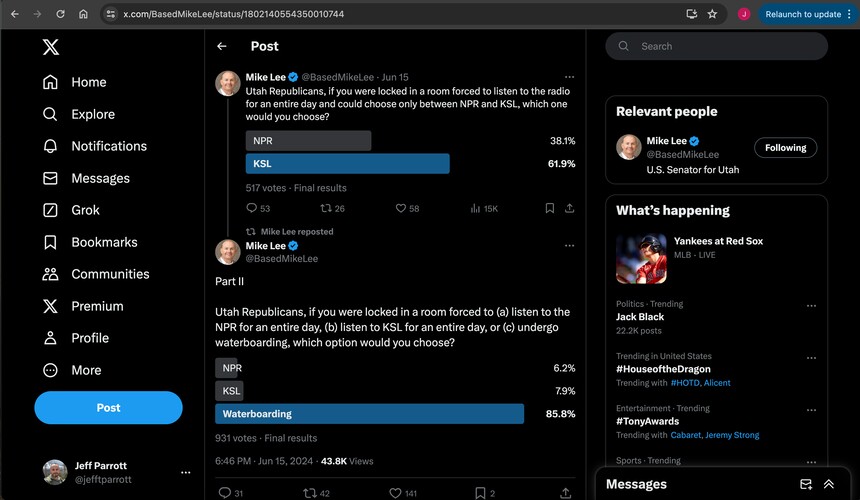This screenshot has width=860, height=500.
Task: Open more options on the Part II tweet
Action: (x=569, y=245)
